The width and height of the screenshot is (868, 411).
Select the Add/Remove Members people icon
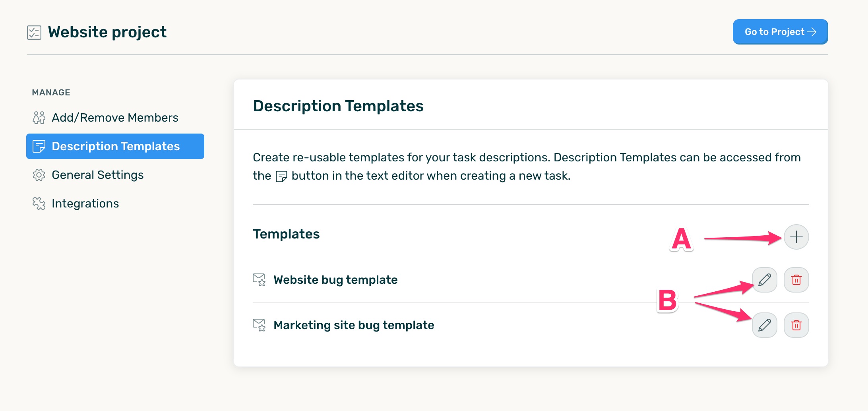(40, 117)
